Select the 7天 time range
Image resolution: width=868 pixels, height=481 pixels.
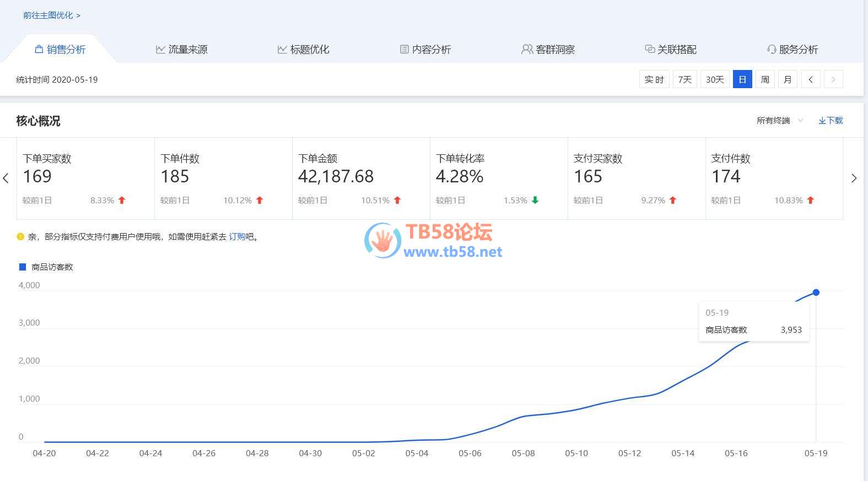(684, 79)
